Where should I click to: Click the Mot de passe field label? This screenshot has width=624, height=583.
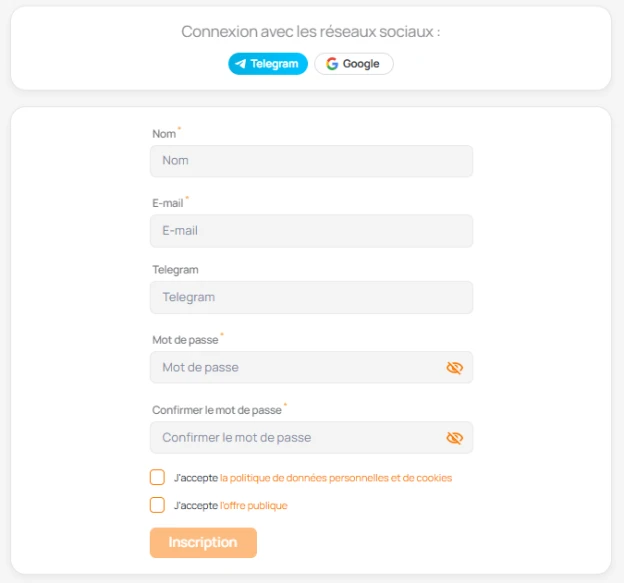click(x=185, y=340)
